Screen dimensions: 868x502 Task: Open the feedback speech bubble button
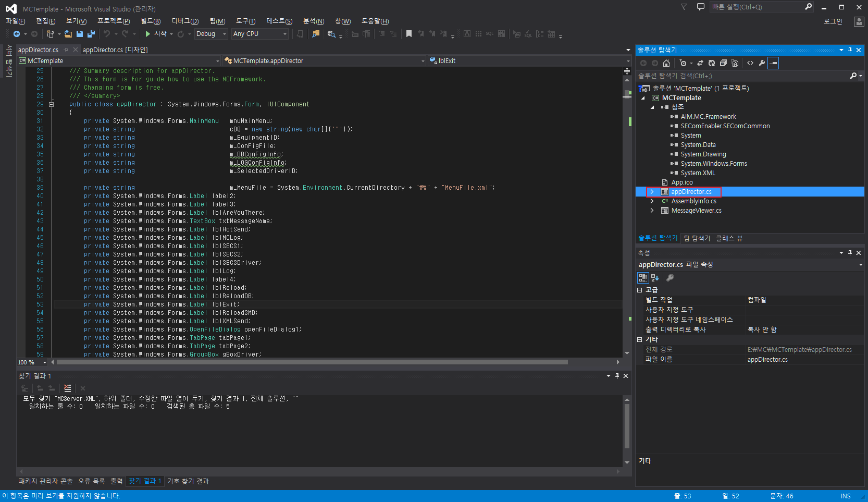(x=700, y=7)
